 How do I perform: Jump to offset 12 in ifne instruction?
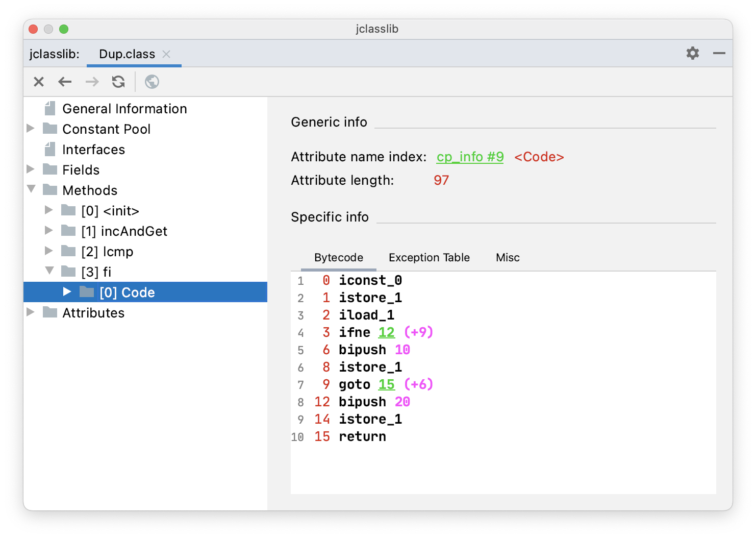386,332
